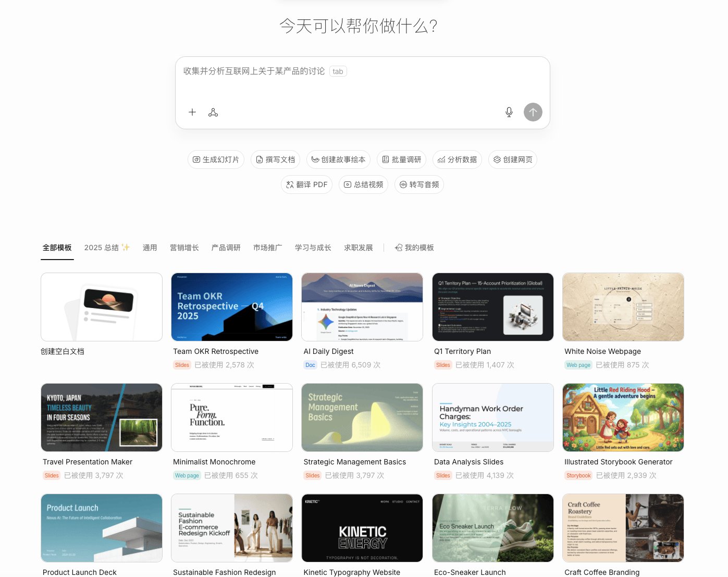Open the Kinetic Typography Website thumbnail
The image size is (728, 577).
point(362,528)
